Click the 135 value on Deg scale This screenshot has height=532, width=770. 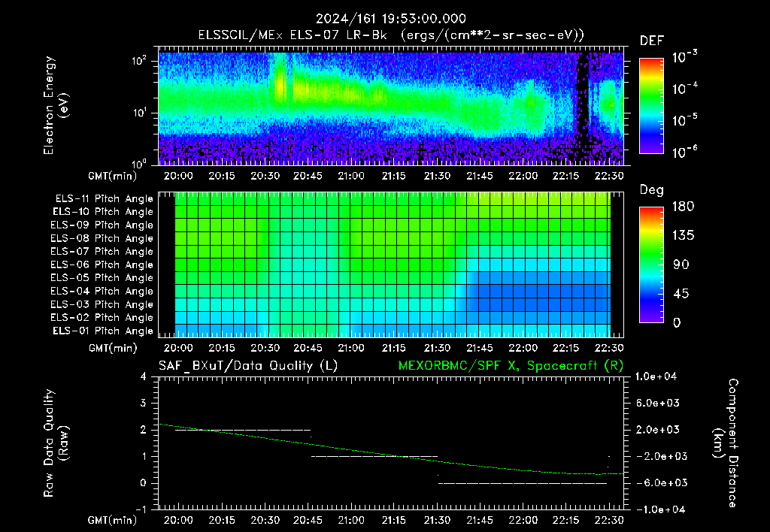click(x=683, y=236)
